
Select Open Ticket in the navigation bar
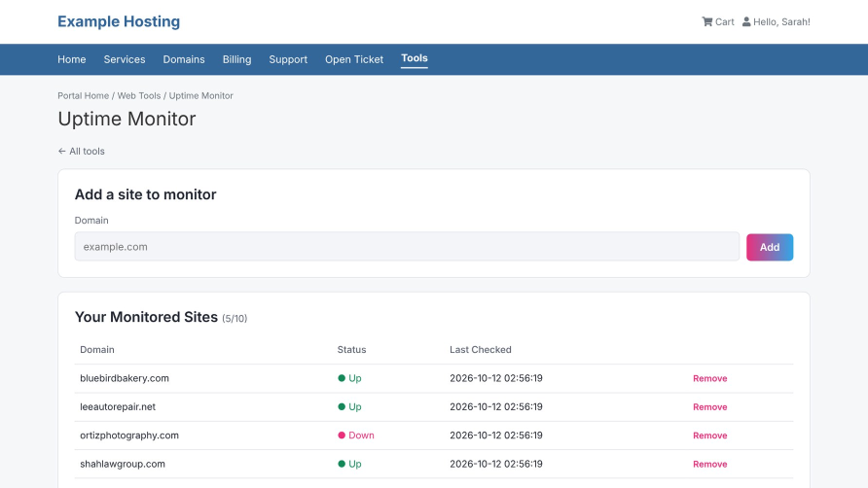354,59
